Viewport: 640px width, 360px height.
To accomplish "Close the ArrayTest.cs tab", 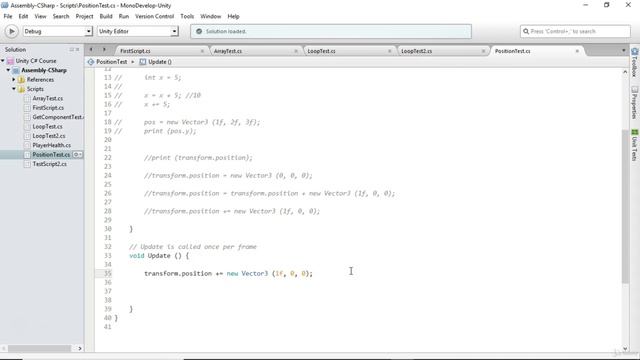I will pyautogui.click(x=296, y=51).
